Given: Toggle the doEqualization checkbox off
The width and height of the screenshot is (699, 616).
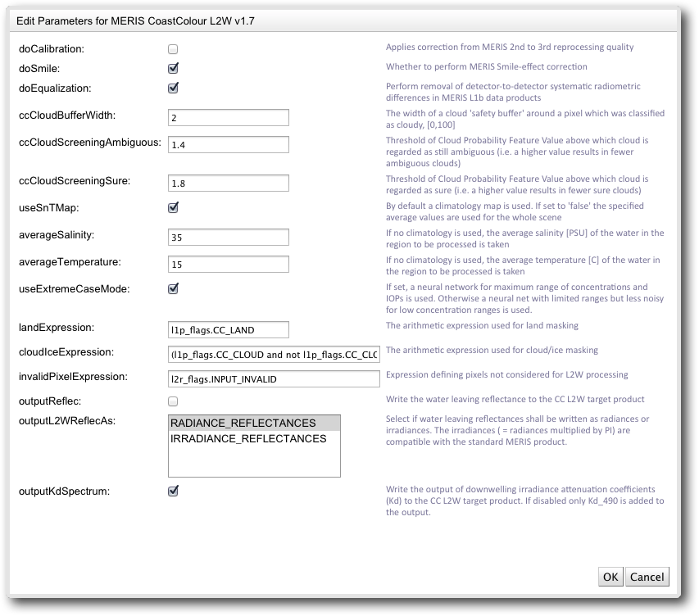Looking at the screenshot, I should click(x=173, y=88).
